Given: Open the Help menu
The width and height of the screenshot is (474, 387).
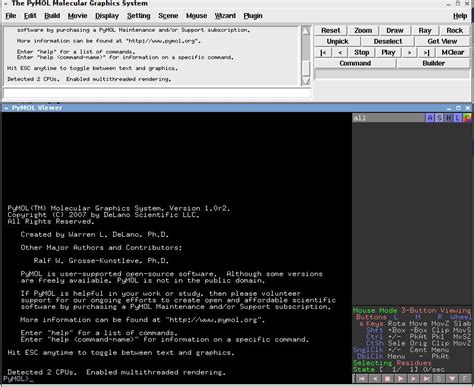Looking at the screenshot, I should 460,16.
